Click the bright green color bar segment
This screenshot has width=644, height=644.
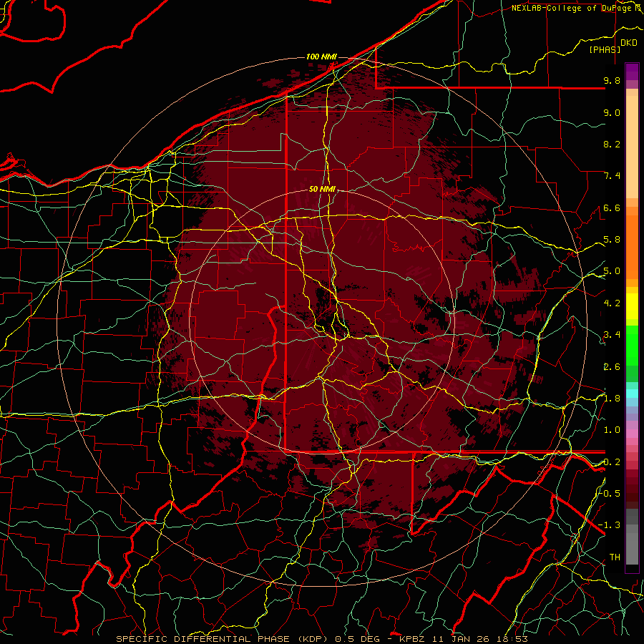[632, 344]
